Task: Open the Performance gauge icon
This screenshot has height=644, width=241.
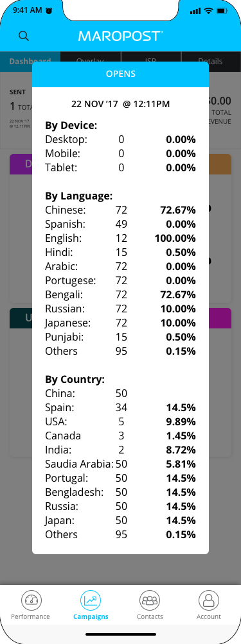Action: click(31, 600)
